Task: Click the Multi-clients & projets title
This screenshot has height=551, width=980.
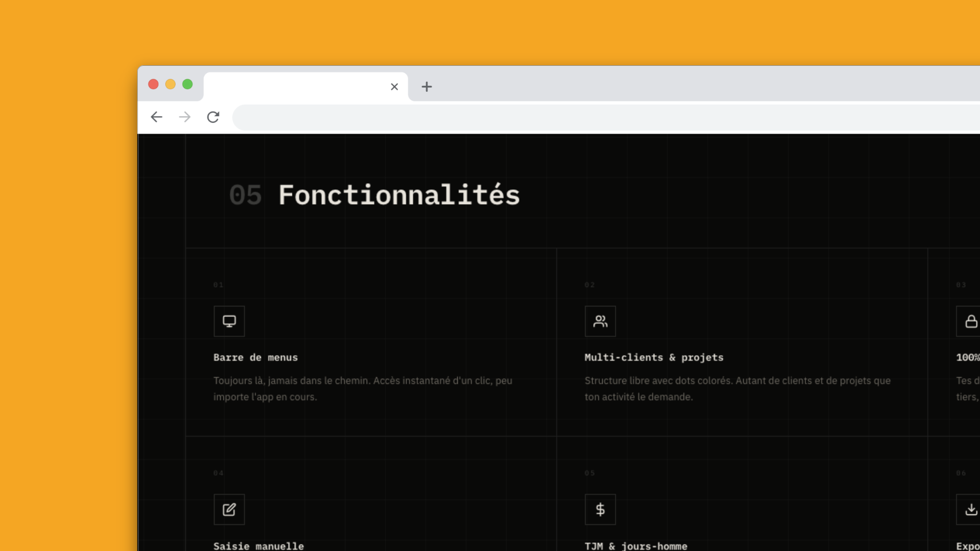Action: pyautogui.click(x=654, y=358)
